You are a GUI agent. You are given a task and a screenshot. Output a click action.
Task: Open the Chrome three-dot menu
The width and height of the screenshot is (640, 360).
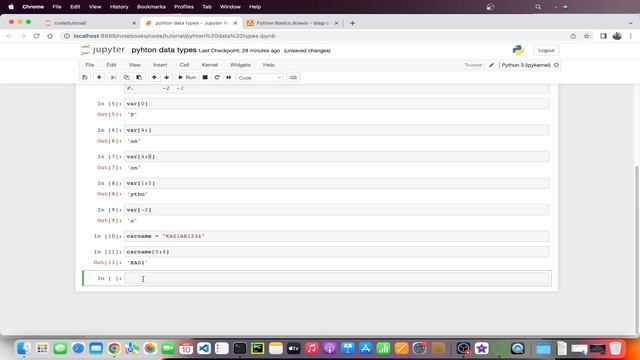tap(631, 36)
